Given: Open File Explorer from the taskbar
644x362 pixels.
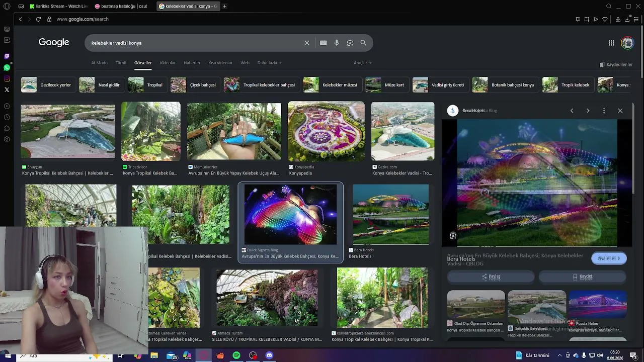Looking at the screenshot, I should tap(154, 355).
